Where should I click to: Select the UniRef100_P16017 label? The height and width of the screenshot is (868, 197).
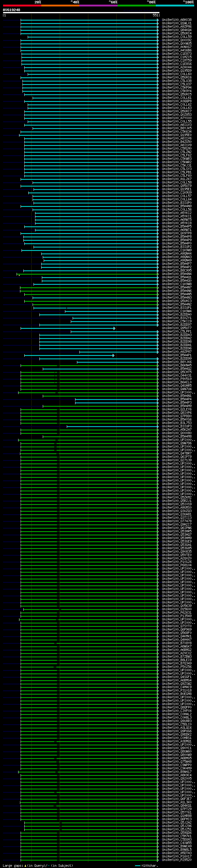click(177, 857)
